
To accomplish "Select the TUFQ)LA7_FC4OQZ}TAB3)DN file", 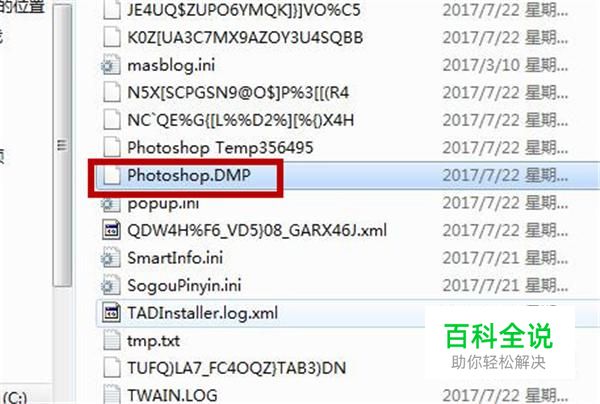I will pos(236,368).
